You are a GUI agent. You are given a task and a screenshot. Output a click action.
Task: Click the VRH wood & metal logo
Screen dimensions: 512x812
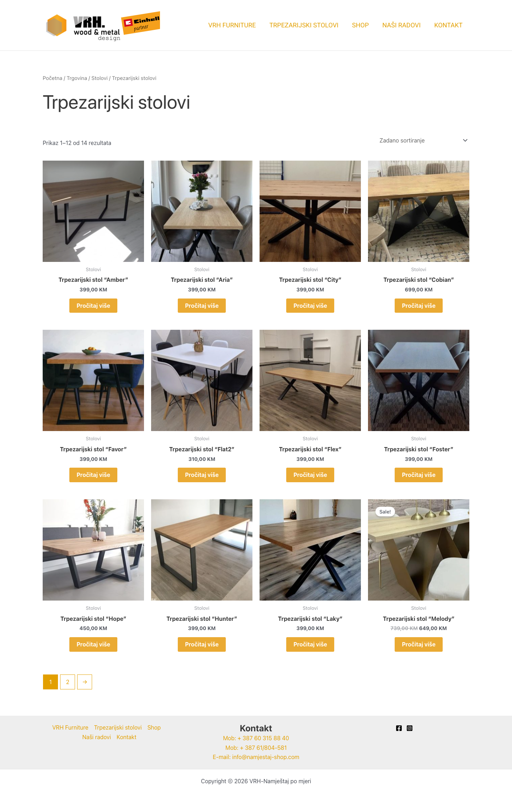tap(83, 28)
